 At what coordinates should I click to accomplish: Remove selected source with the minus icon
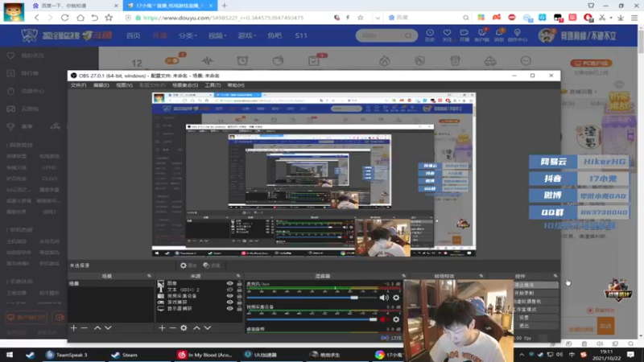tap(173, 328)
